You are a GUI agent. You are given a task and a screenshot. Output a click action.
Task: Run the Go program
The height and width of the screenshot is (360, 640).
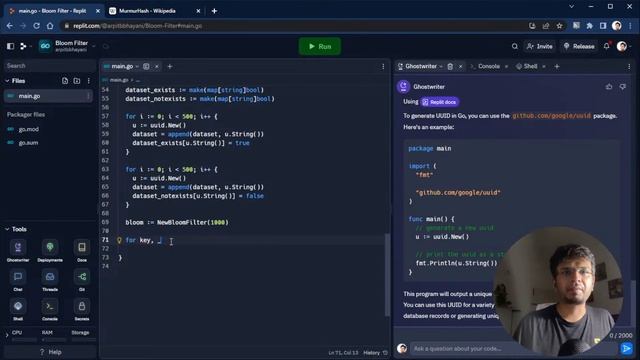320,47
